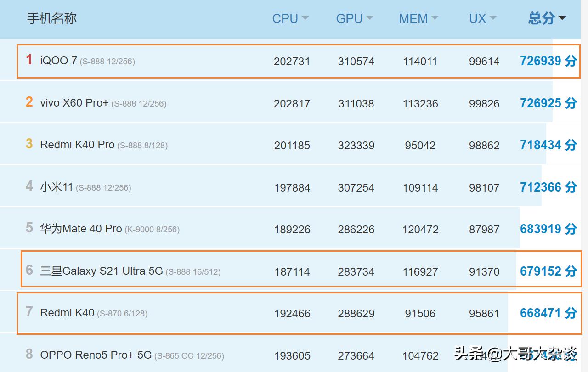
Task: Select vivo X60 Pro+ total 726925 分
Action: coord(548,103)
